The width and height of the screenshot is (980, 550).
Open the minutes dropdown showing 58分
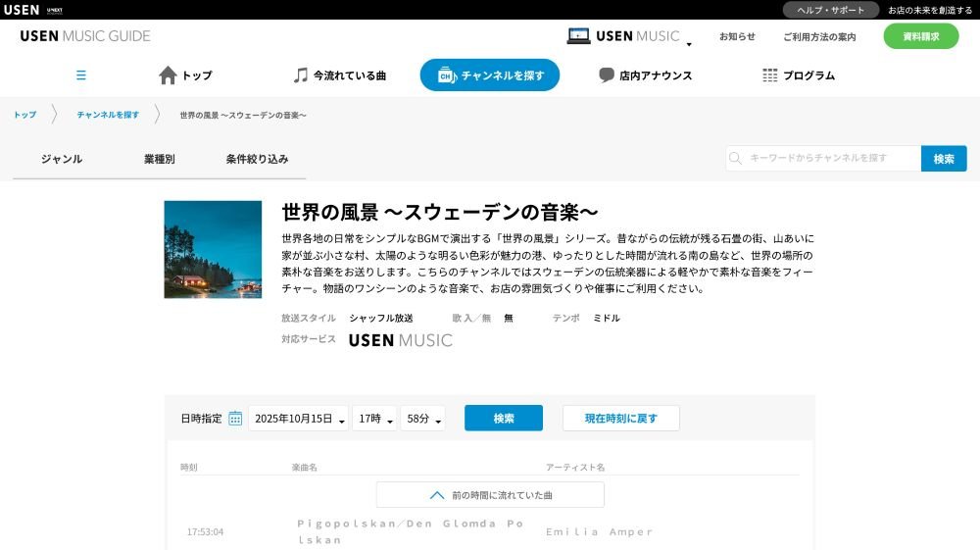point(422,419)
